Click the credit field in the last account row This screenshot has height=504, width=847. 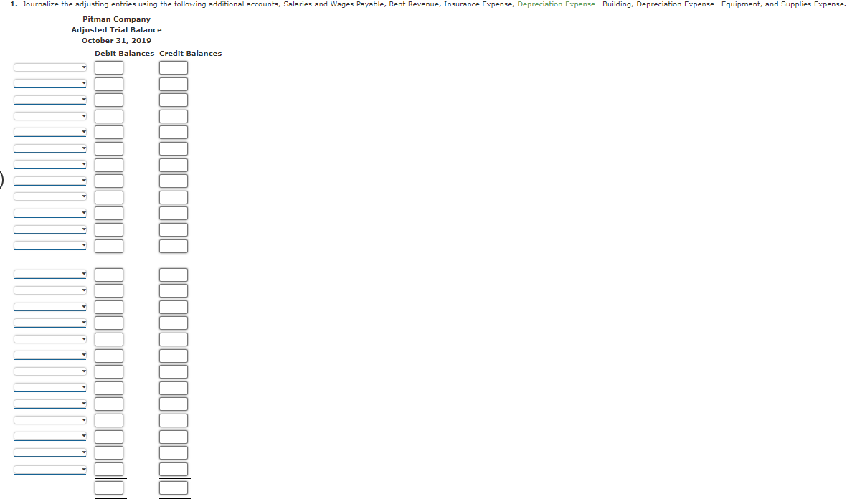(174, 469)
